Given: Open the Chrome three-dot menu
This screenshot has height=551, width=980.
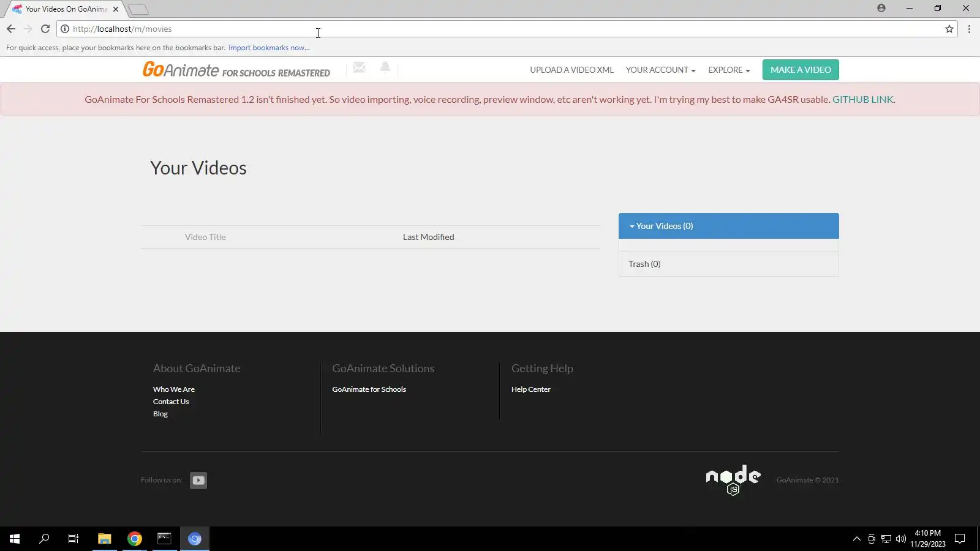Looking at the screenshot, I should pos(969,29).
